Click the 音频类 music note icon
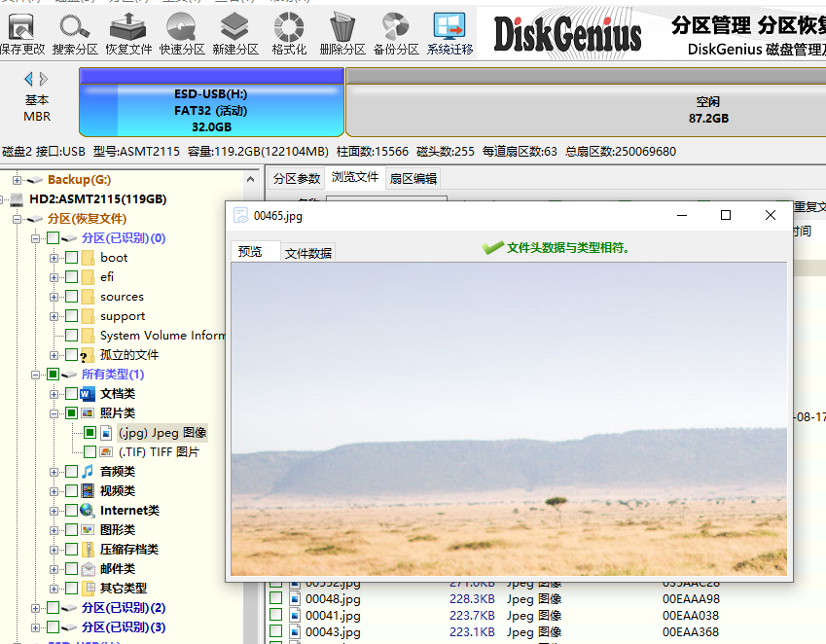The width and height of the screenshot is (826, 644). click(x=88, y=471)
